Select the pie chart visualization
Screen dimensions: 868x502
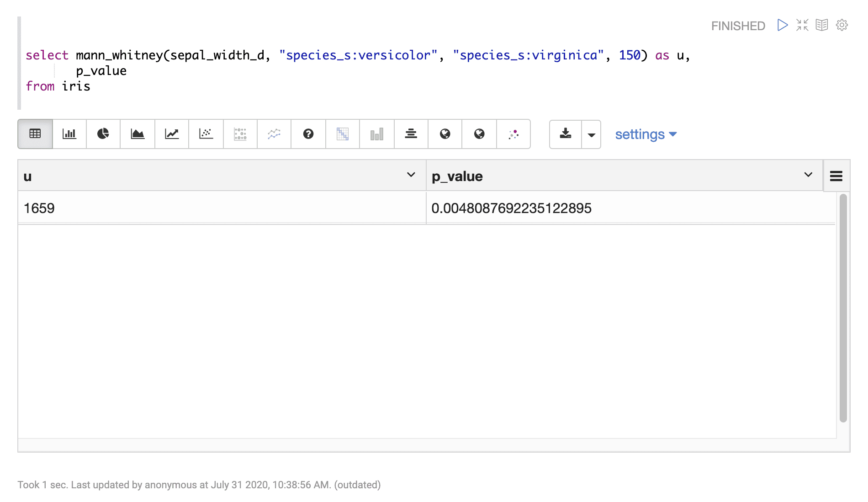click(103, 134)
